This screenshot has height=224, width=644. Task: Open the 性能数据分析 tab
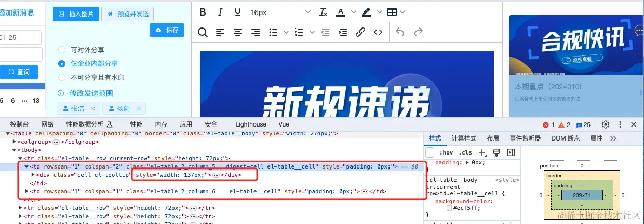pyautogui.click(x=89, y=124)
